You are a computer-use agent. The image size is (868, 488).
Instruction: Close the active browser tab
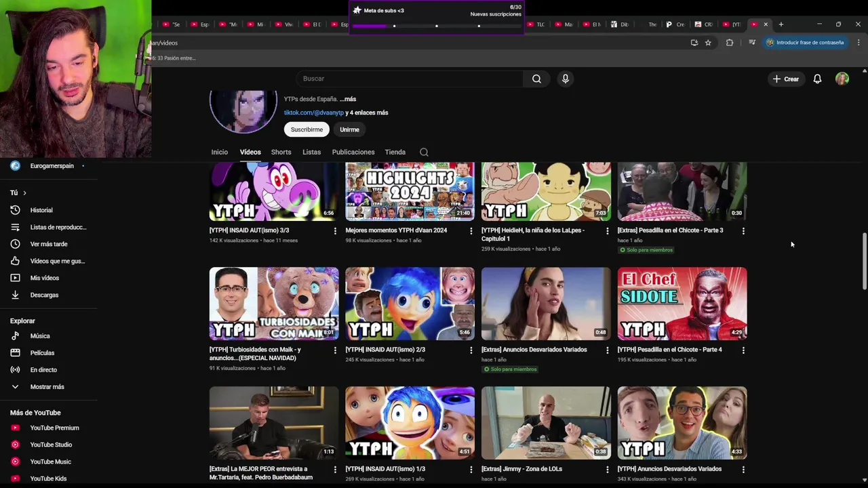click(x=766, y=24)
